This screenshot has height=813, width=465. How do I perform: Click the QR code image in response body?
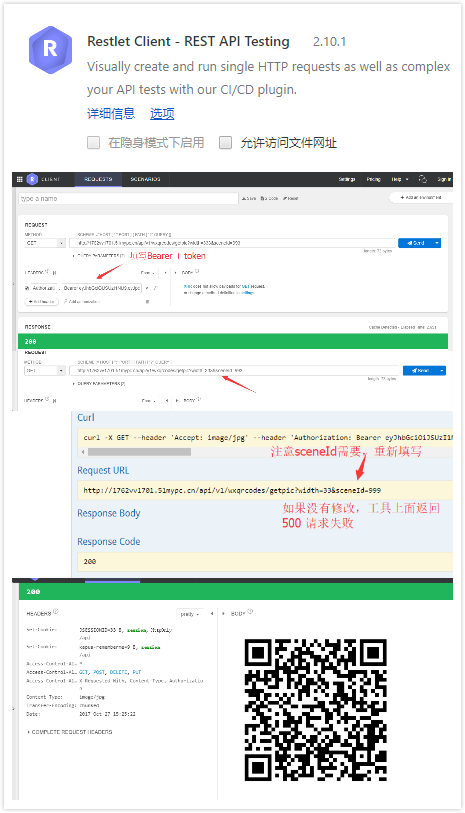[x=316, y=710]
